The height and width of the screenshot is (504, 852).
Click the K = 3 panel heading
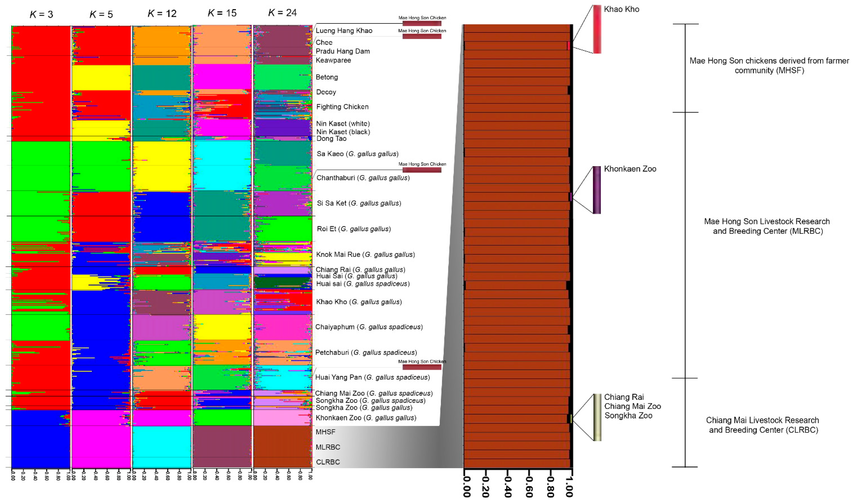(x=41, y=15)
